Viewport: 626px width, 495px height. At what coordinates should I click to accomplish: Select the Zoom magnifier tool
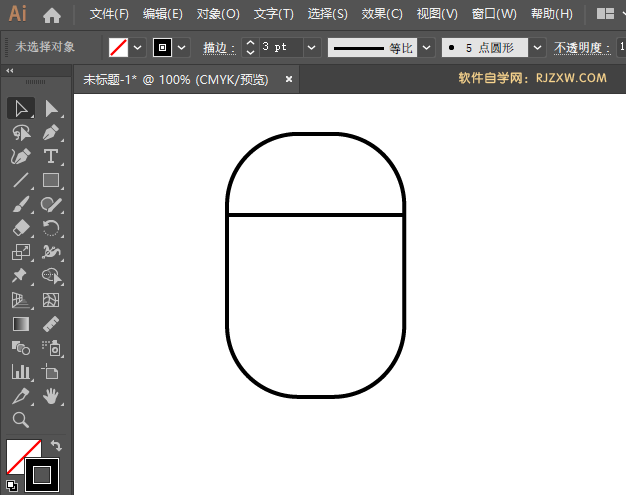[21, 420]
